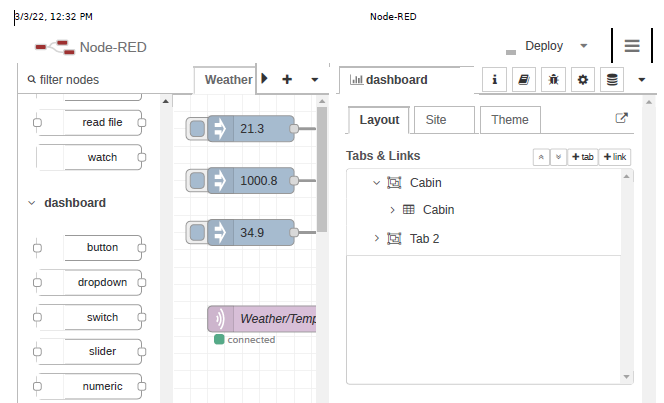Open the sidebar tabs dropdown arrow
This screenshot has height=403, width=664.
point(642,80)
